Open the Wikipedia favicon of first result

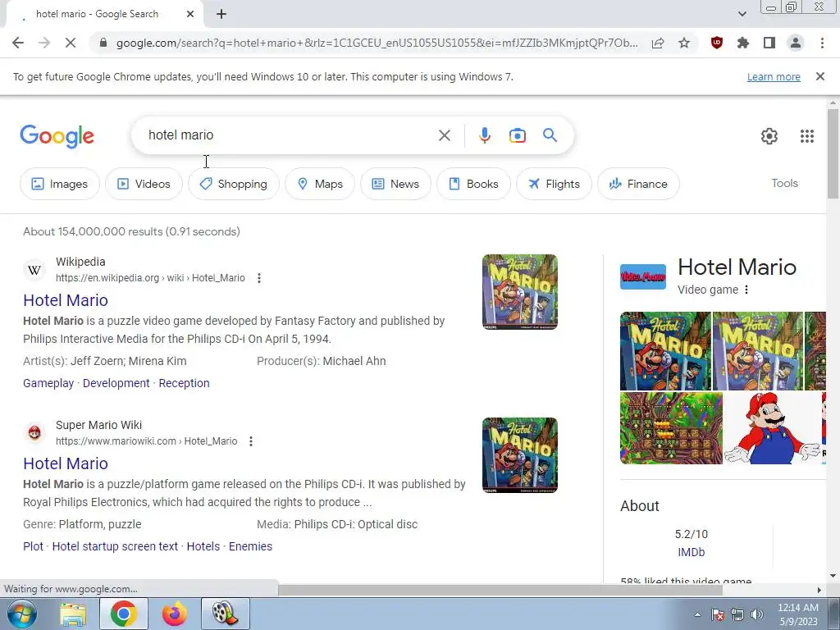pos(34,270)
